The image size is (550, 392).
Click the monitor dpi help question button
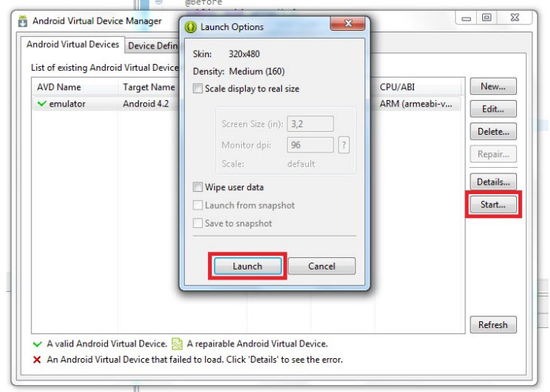tap(344, 145)
